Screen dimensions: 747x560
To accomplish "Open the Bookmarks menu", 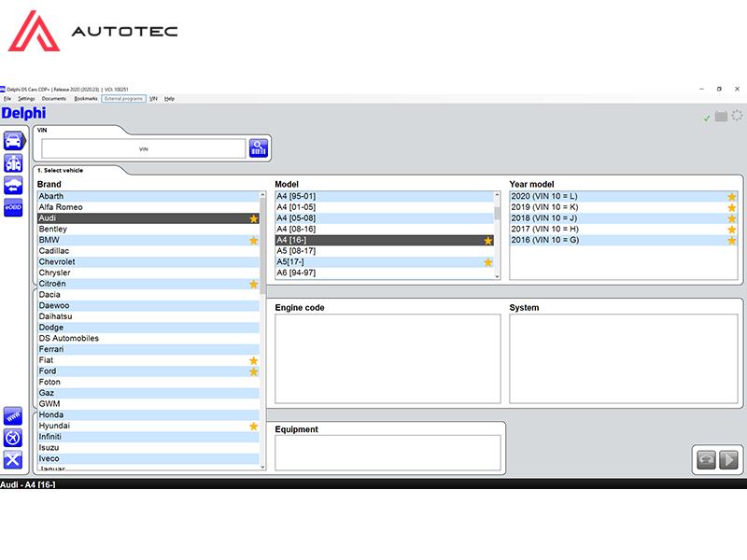I will 86,99.
